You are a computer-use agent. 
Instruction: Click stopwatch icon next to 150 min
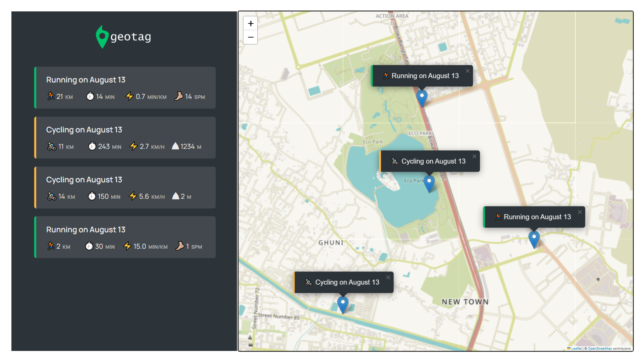[x=92, y=196]
